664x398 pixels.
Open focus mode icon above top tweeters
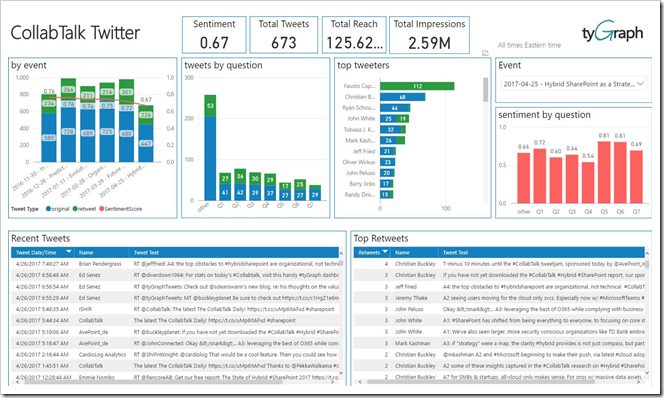point(485,53)
